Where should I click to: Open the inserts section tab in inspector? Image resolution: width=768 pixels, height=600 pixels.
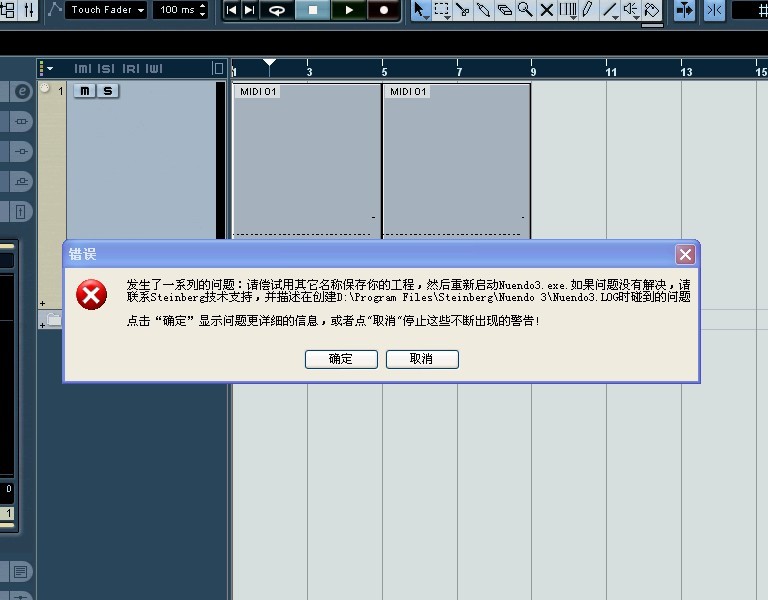click(21, 121)
